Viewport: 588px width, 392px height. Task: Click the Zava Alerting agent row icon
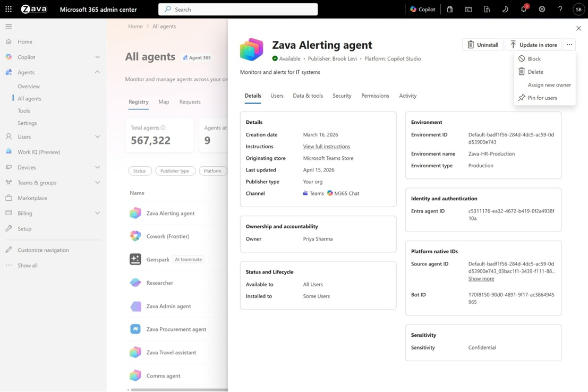[x=135, y=213]
